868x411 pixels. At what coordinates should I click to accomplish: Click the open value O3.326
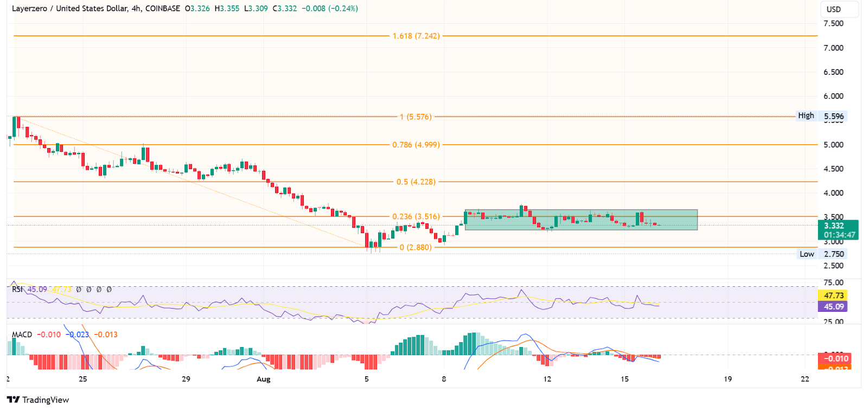(197, 9)
